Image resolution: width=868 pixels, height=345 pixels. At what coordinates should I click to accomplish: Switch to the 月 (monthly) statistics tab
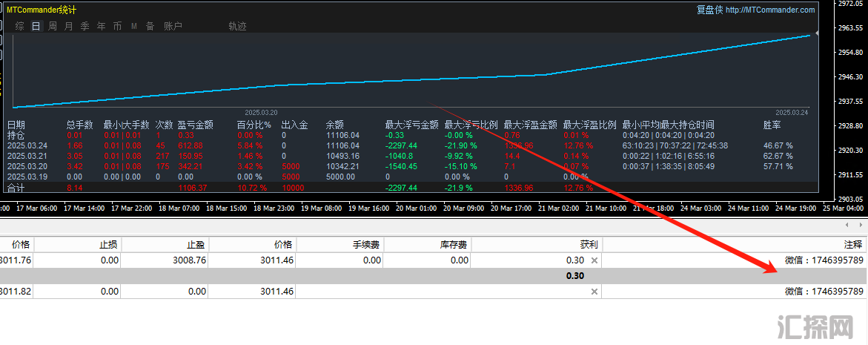[69, 26]
